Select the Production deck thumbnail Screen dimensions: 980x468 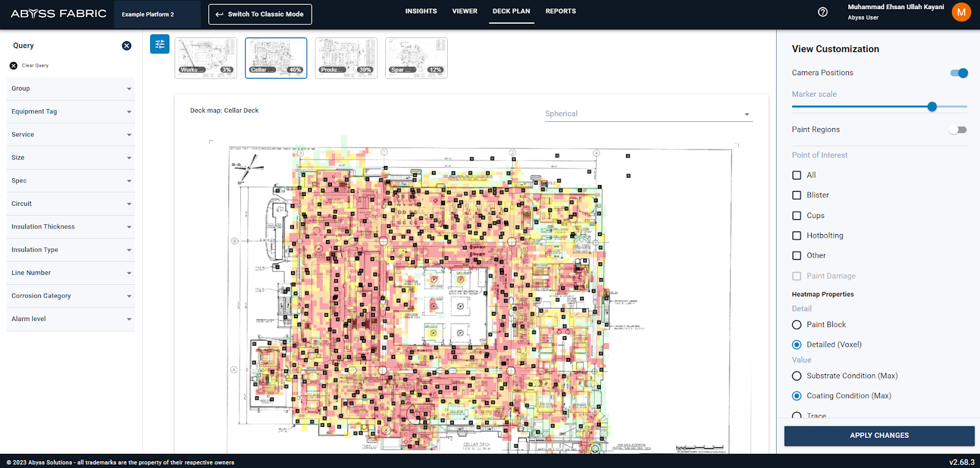point(346,58)
